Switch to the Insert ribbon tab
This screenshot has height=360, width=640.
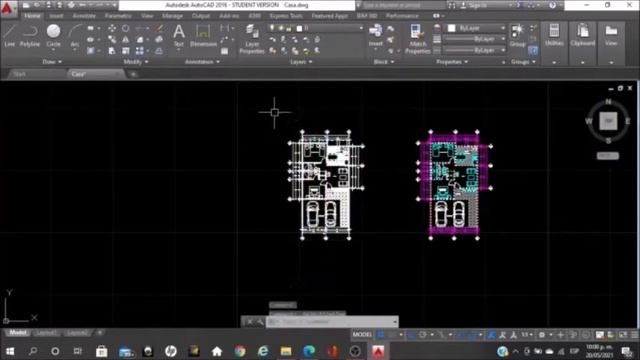click(56, 16)
